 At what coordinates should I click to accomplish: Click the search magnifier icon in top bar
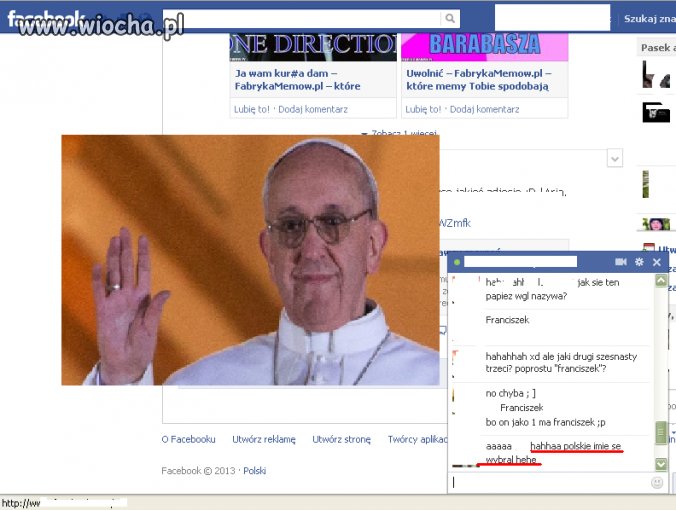pos(450,19)
